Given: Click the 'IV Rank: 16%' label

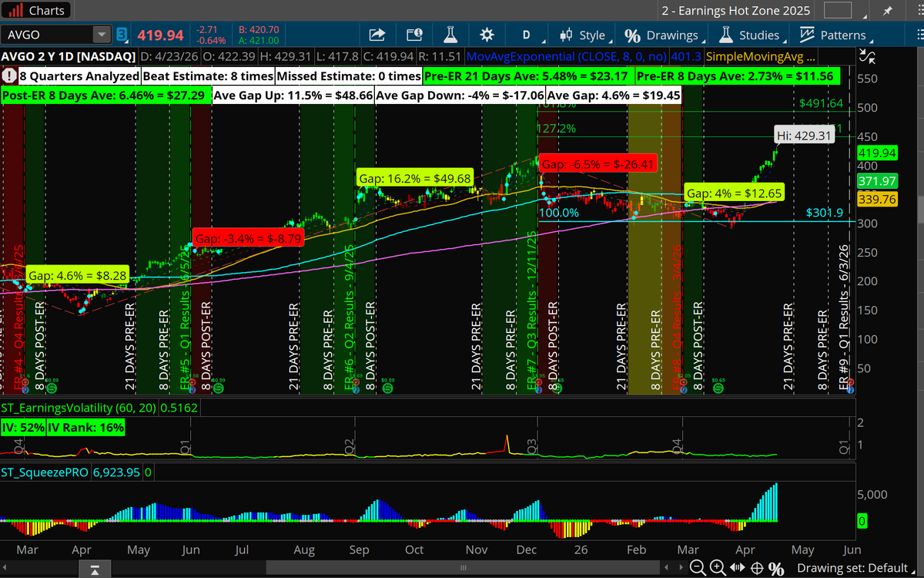Looking at the screenshot, I should click(x=85, y=427).
